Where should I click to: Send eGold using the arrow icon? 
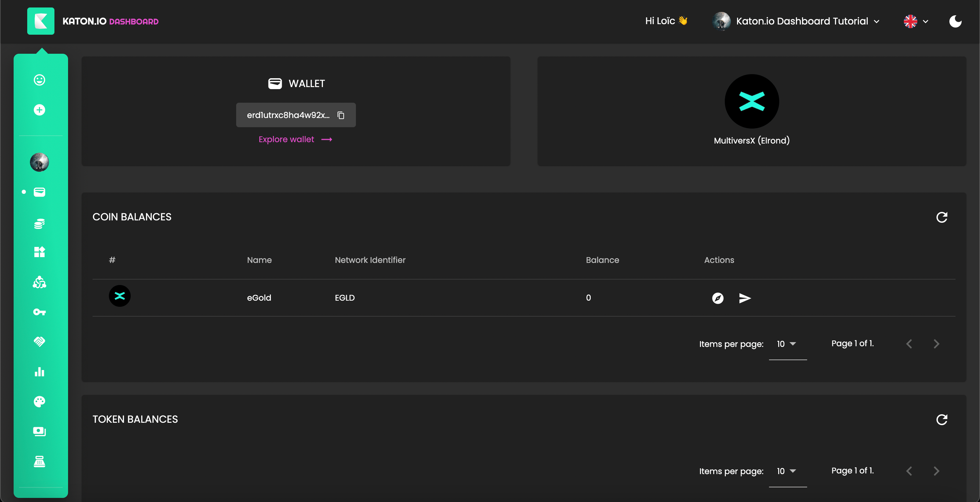745,298
